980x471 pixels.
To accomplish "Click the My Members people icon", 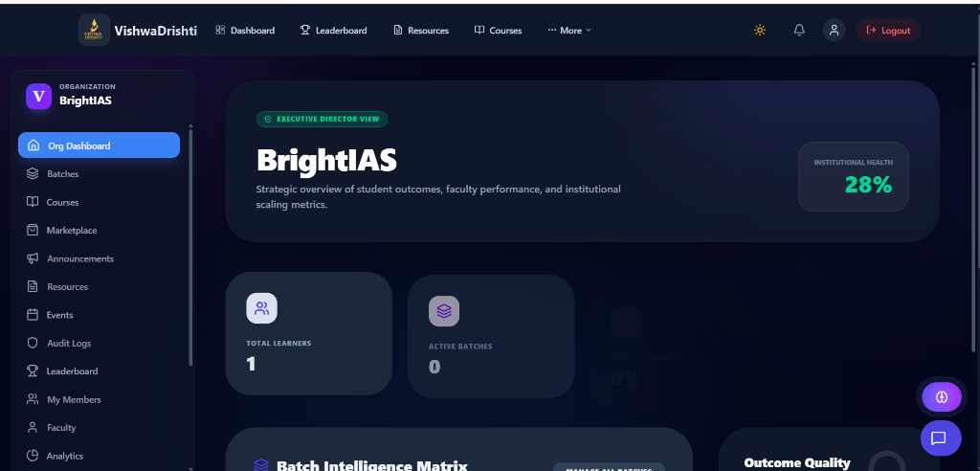I will click(33, 399).
